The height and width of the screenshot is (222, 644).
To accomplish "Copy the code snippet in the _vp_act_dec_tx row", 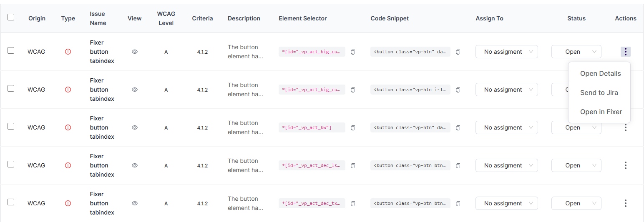I will click(458, 203).
